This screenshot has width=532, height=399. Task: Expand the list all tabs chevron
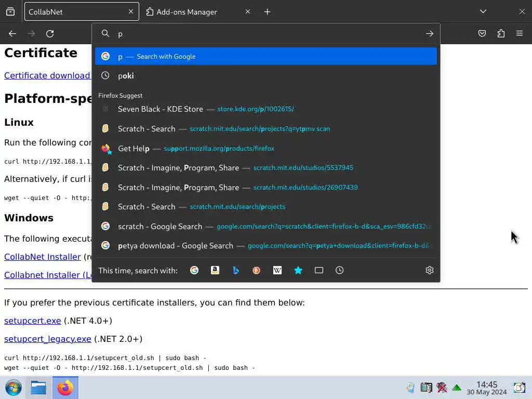click(x=483, y=11)
